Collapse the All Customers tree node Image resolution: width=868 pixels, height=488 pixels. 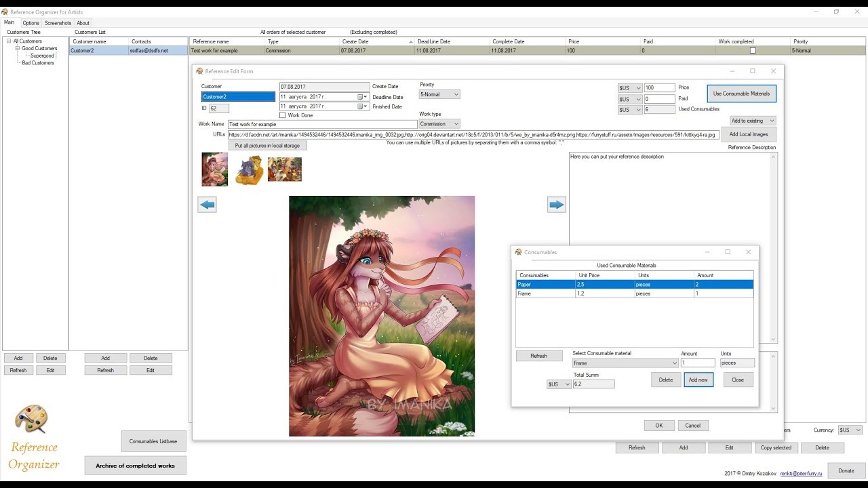[9, 41]
